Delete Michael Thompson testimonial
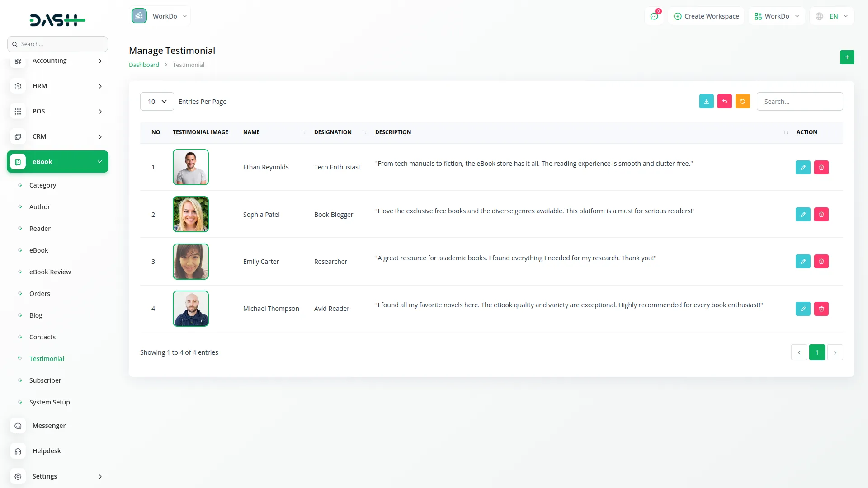The height and width of the screenshot is (488, 868). click(x=821, y=309)
